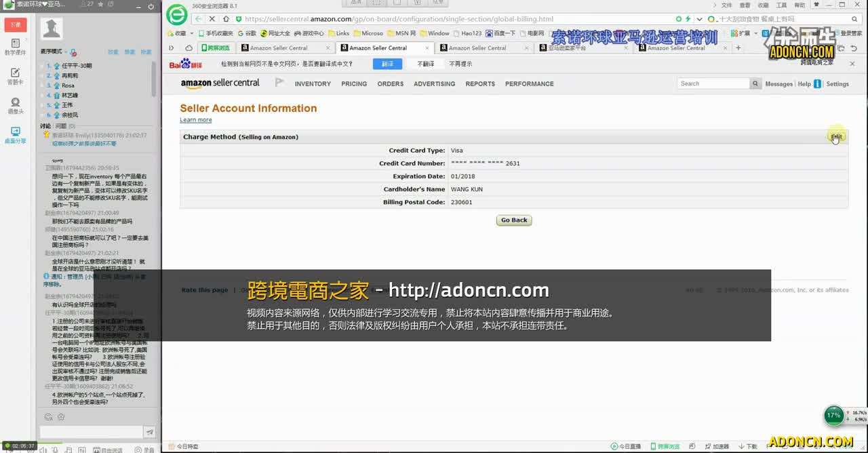Open the 答题卡 panel
Viewport: 868px width, 453px height.
coord(15,77)
